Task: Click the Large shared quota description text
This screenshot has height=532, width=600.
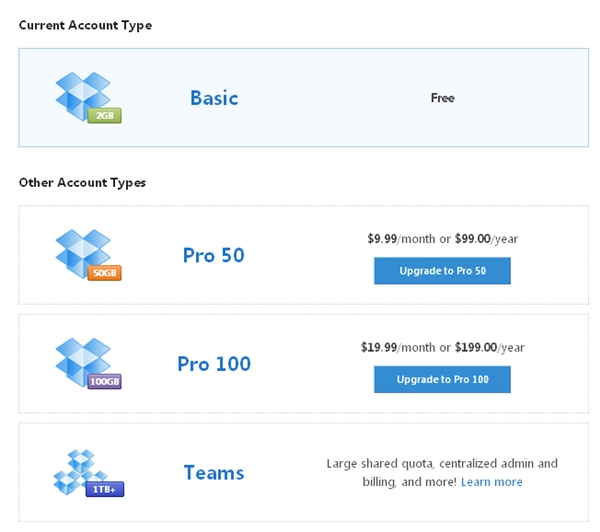Action: 442,473
